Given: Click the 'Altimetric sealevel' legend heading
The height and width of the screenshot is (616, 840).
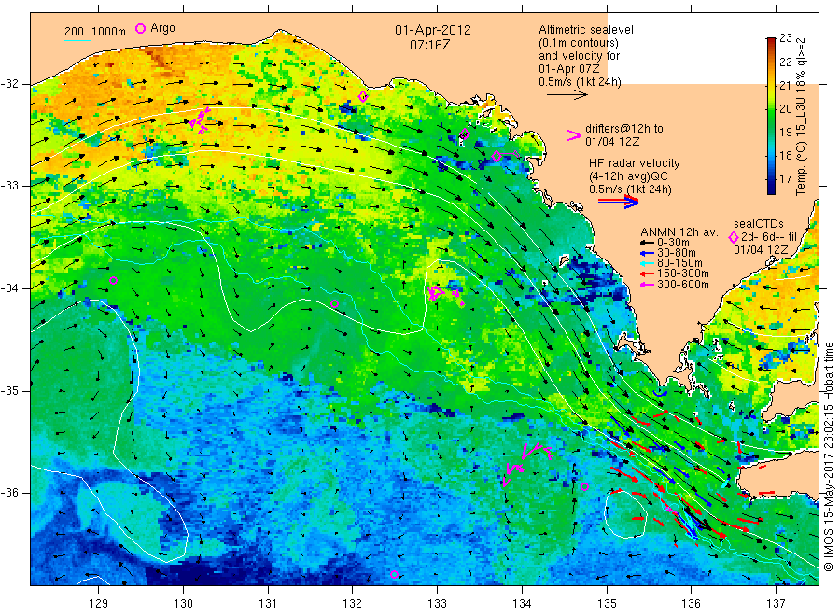Looking at the screenshot, I should click(x=585, y=30).
